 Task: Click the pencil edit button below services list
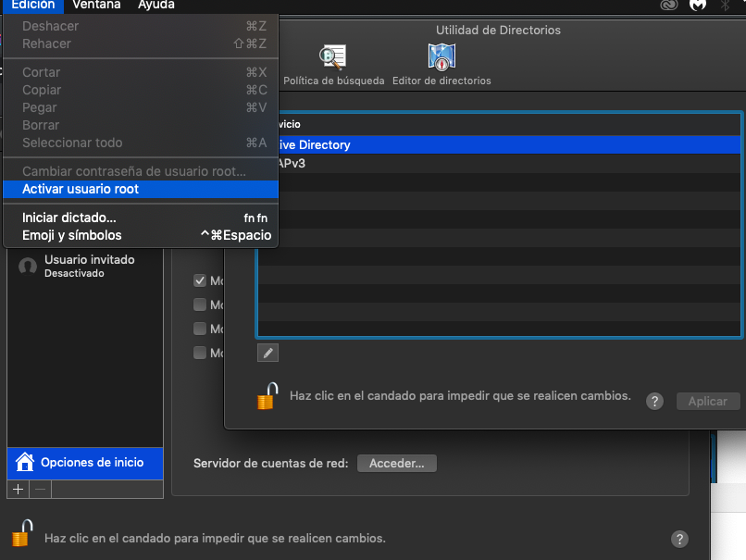coord(267,353)
